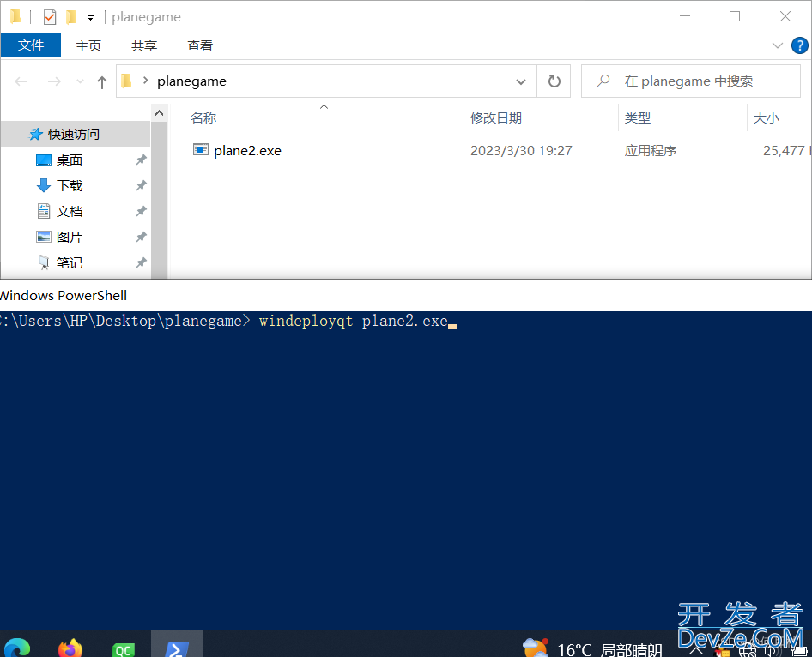Sort files by 大小 column
The height and width of the screenshot is (657, 812).
pos(766,118)
